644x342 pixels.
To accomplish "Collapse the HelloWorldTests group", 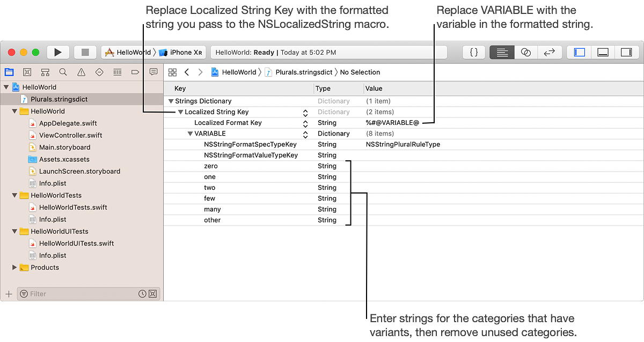I will point(14,195).
